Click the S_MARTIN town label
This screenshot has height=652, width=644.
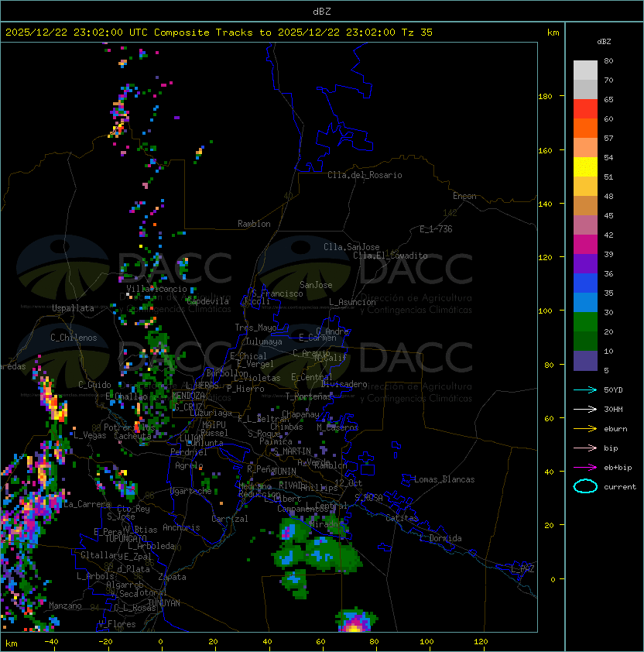(293, 451)
